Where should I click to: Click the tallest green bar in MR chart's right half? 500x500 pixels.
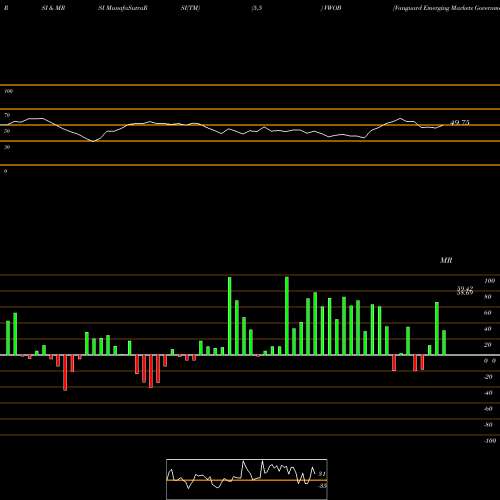(x=287, y=316)
